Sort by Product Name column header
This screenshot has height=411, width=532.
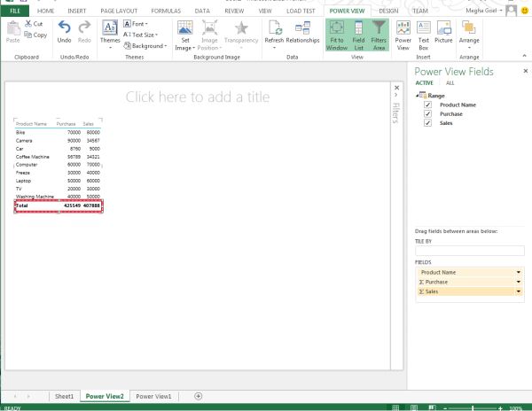[x=31, y=124]
